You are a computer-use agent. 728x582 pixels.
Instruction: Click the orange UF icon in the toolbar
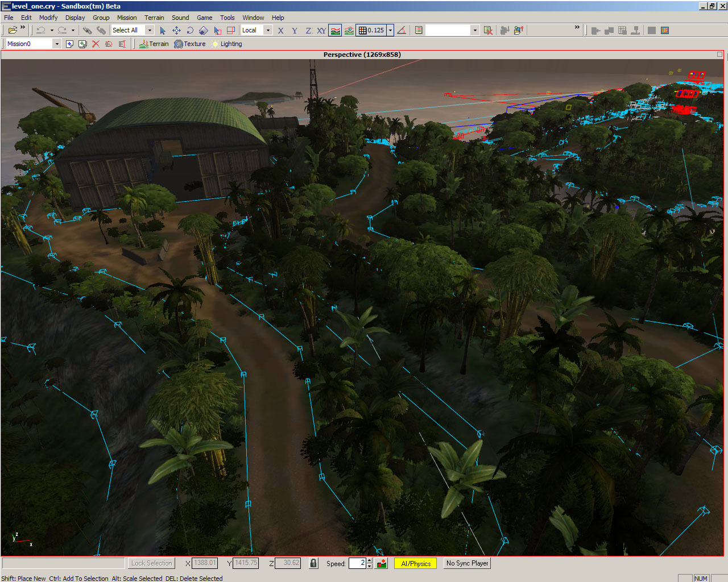pos(665,30)
